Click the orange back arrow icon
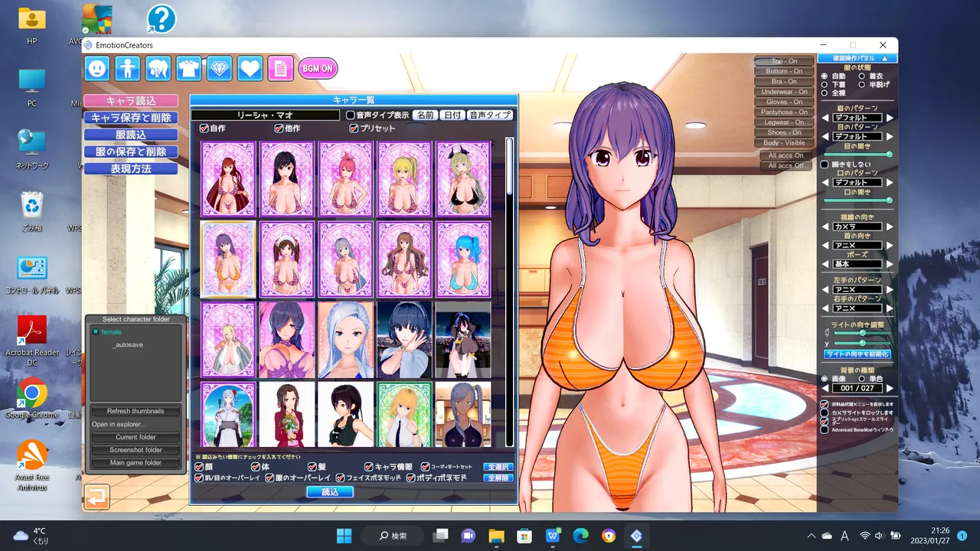Viewport: 980px width, 551px height. click(97, 497)
